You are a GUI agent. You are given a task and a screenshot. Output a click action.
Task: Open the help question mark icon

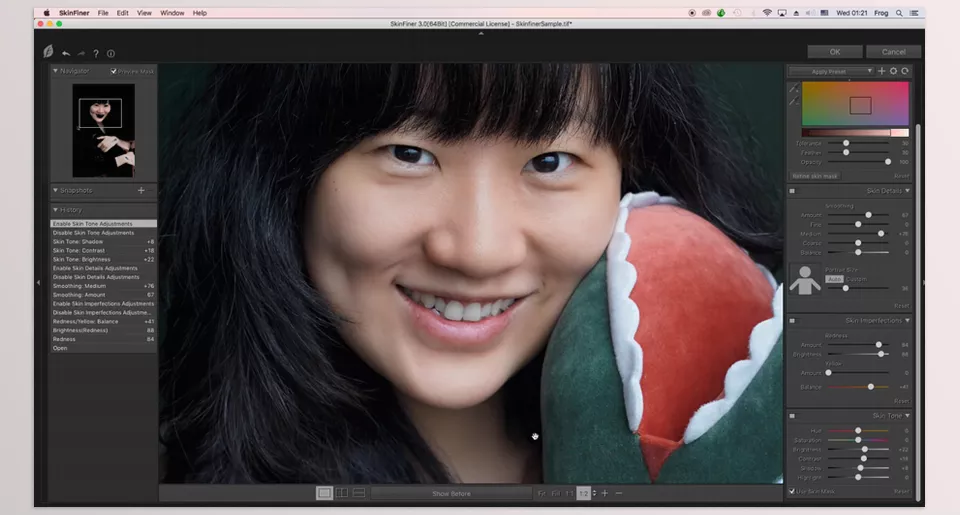point(96,53)
